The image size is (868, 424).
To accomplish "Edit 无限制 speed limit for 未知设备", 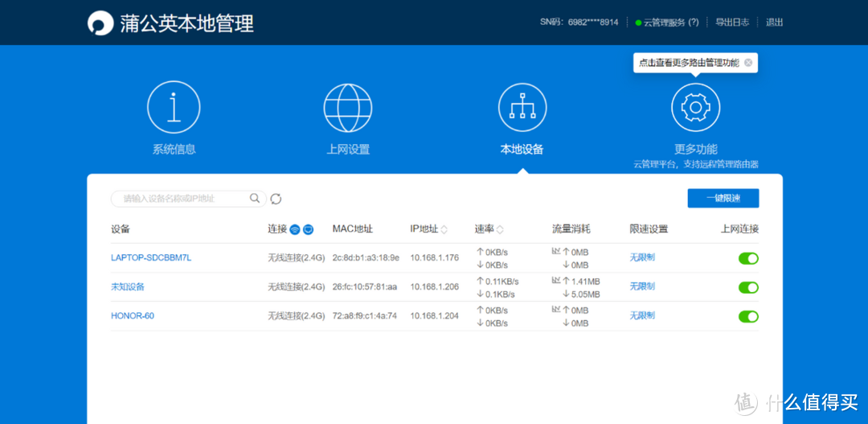I will coord(642,286).
